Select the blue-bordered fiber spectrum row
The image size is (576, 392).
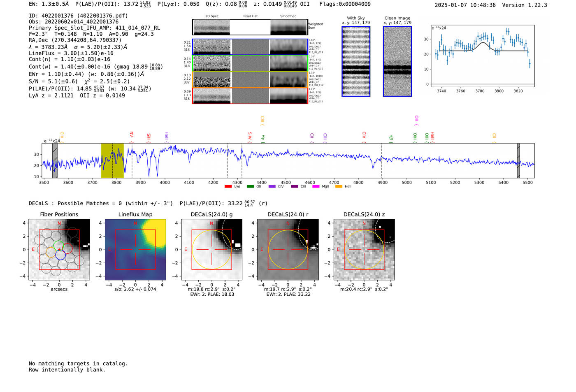tap(250, 47)
